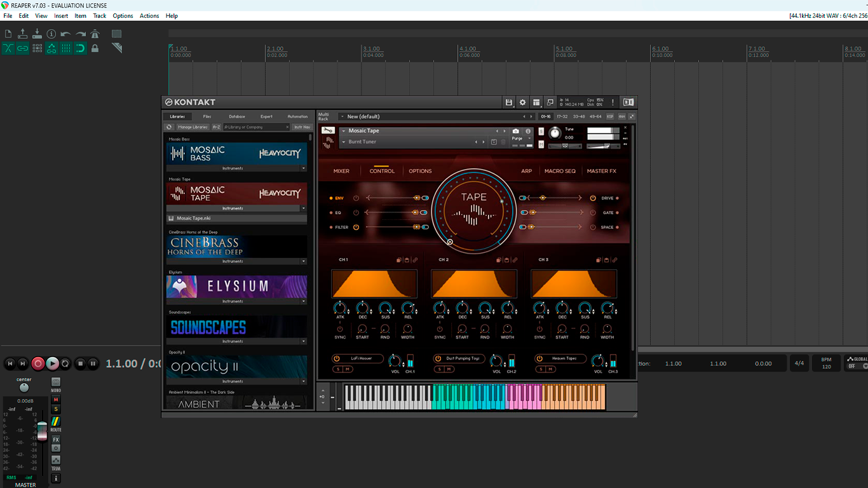Click the Save Project download-arrow icon
This screenshot has height=488, width=868.
point(37,34)
